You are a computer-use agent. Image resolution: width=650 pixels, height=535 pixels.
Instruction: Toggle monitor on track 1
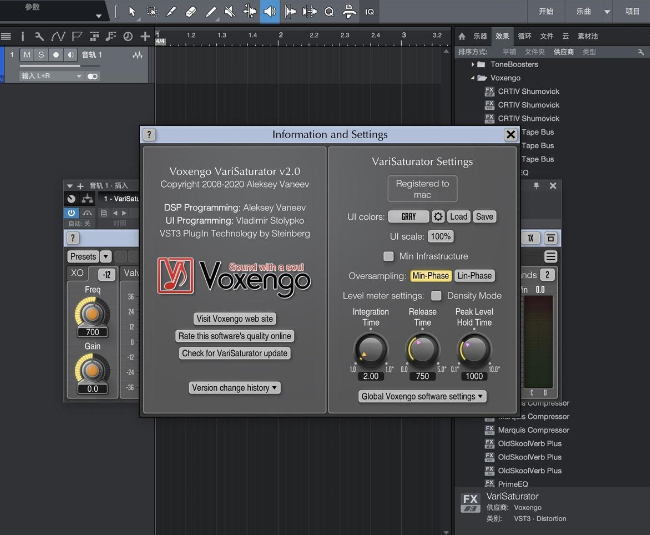[x=71, y=55]
